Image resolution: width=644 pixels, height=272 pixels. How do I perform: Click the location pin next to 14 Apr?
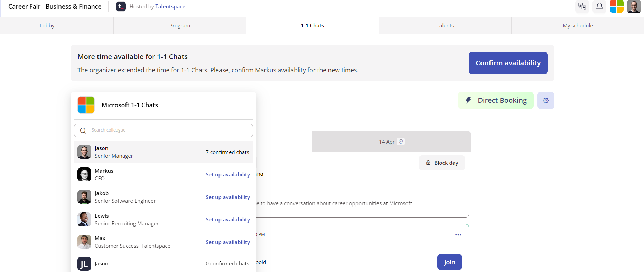(401, 142)
